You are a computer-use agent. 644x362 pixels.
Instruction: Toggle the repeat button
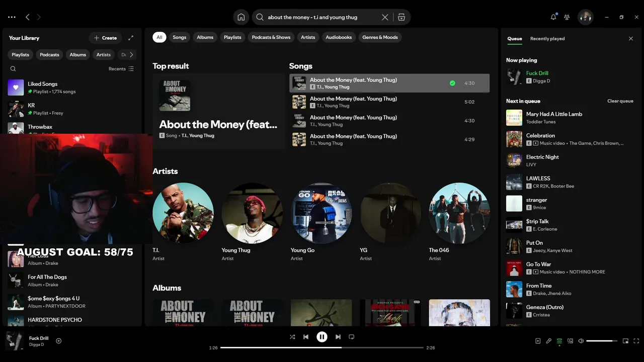coord(352,337)
